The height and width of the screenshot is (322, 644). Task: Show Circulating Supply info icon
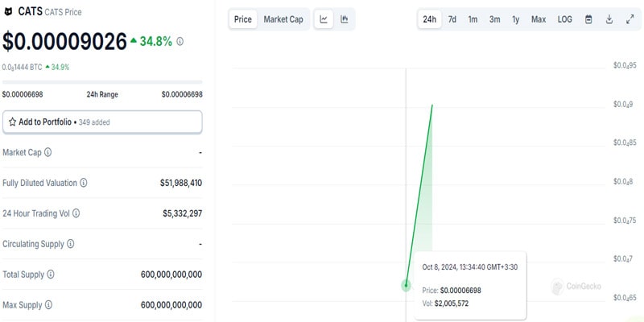tap(71, 244)
